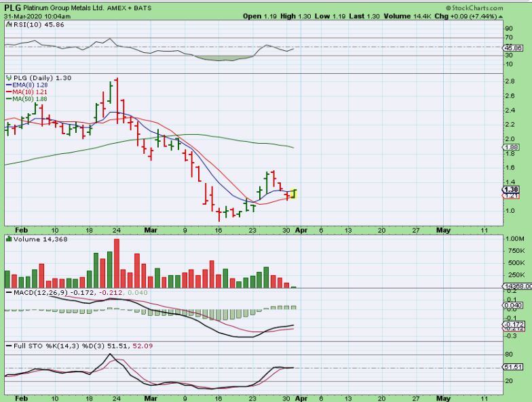
Task: Click the PLG ticker symbol in header
Action: [12, 7]
